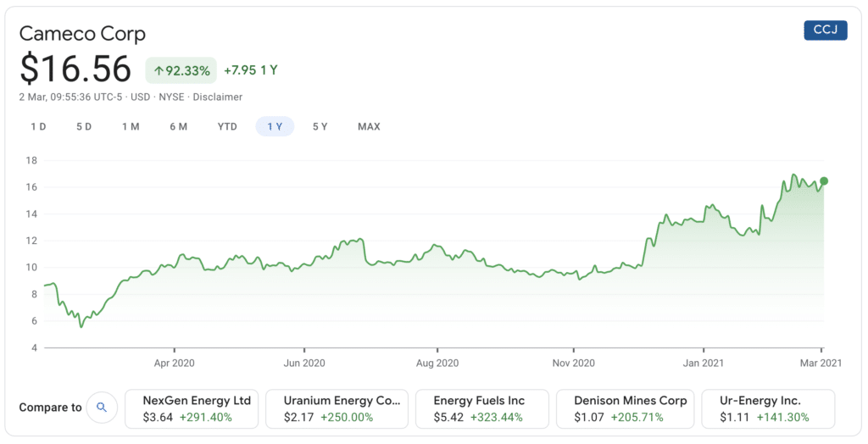Show the 5 Y price history
Screen dimensions: 868x444
(320, 127)
